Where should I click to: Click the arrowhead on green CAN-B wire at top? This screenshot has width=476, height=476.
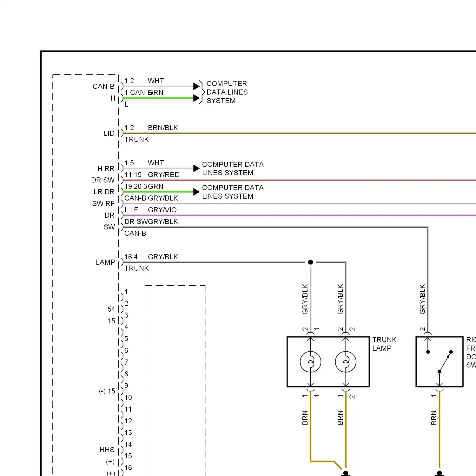tap(196, 98)
